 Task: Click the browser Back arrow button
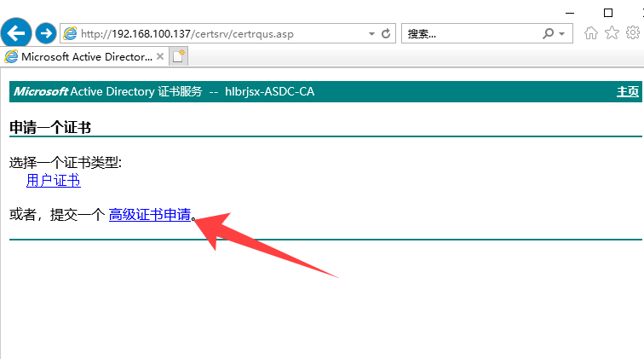(17, 33)
